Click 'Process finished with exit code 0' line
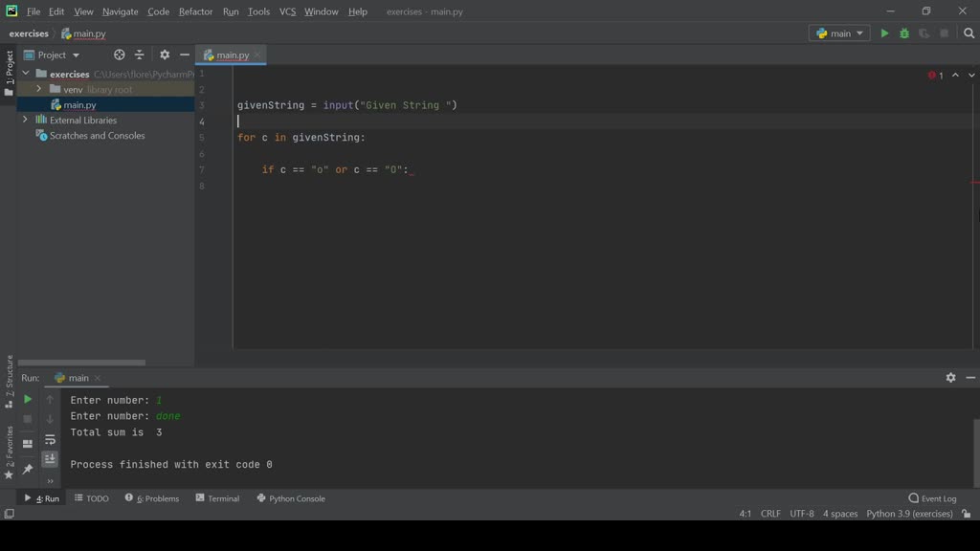 tap(171, 465)
